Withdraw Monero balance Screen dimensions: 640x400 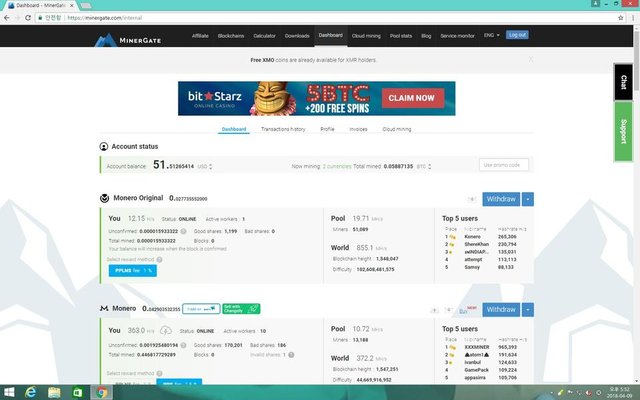pos(501,309)
